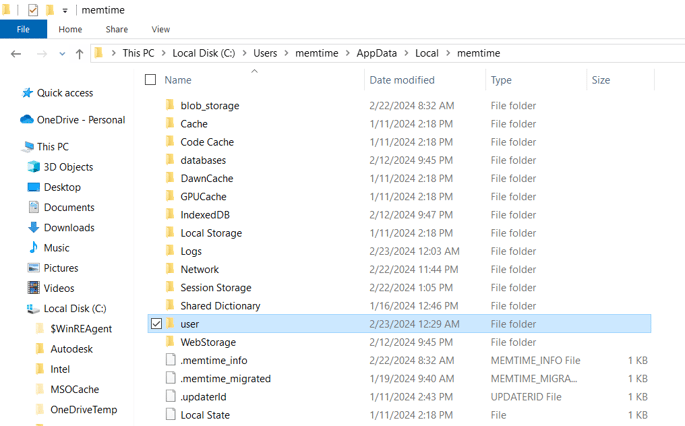Select OneDrive - Personal in navigation pane
The height and width of the screenshot is (426, 685).
tap(73, 120)
